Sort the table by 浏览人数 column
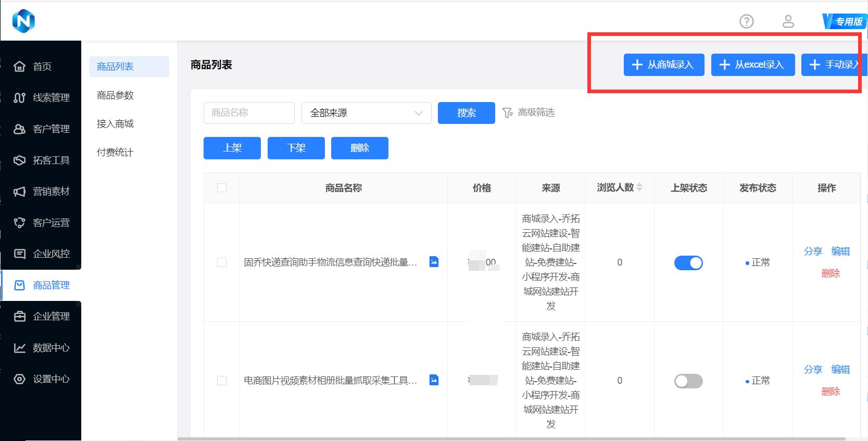Image resolution: width=868 pixels, height=441 pixels. tap(639, 187)
